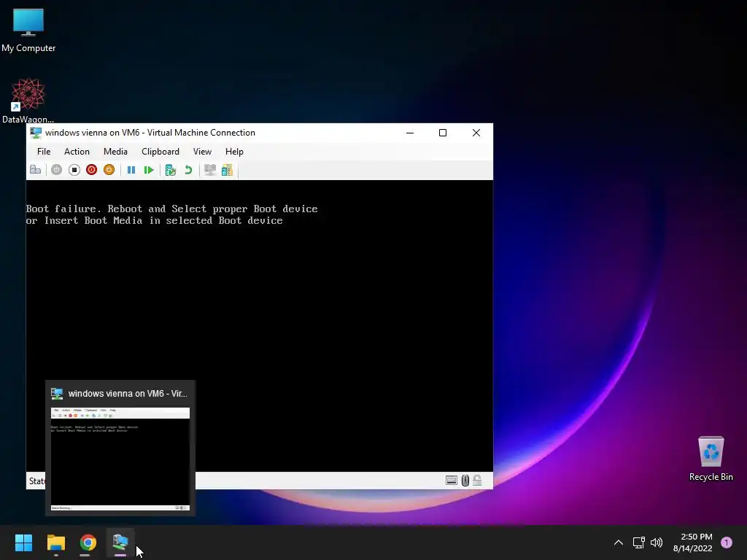Turn off the VM with stop icon

pos(74,170)
